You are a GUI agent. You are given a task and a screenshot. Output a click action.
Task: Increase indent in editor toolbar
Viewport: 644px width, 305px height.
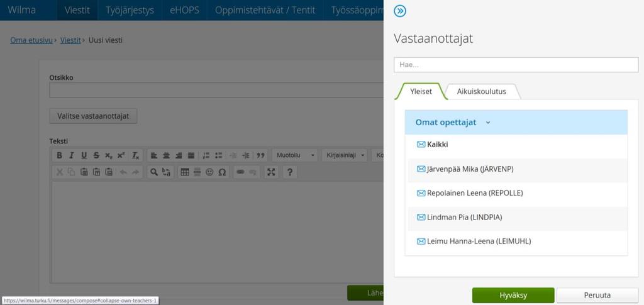[x=246, y=155]
